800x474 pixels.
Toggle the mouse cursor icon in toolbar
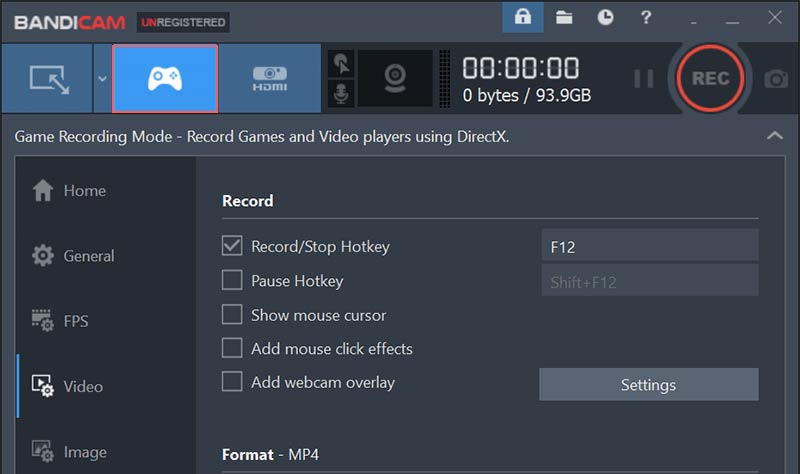(x=342, y=64)
